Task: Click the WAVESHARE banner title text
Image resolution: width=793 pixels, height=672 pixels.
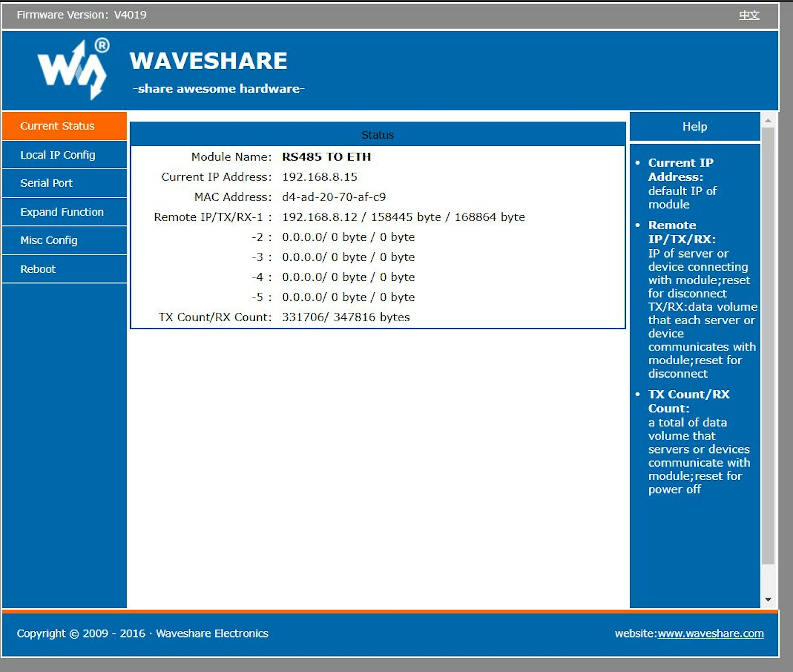Action: (x=208, y=61)
